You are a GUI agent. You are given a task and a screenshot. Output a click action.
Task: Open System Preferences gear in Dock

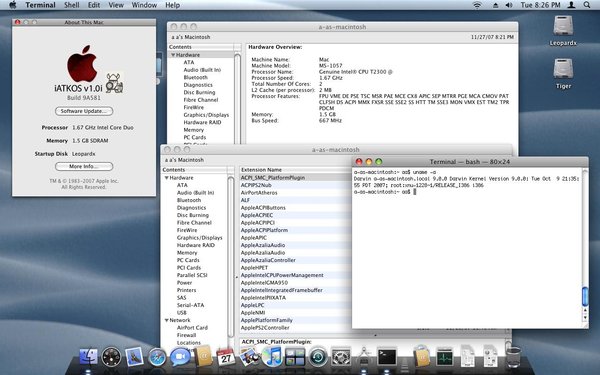[341, 357]
